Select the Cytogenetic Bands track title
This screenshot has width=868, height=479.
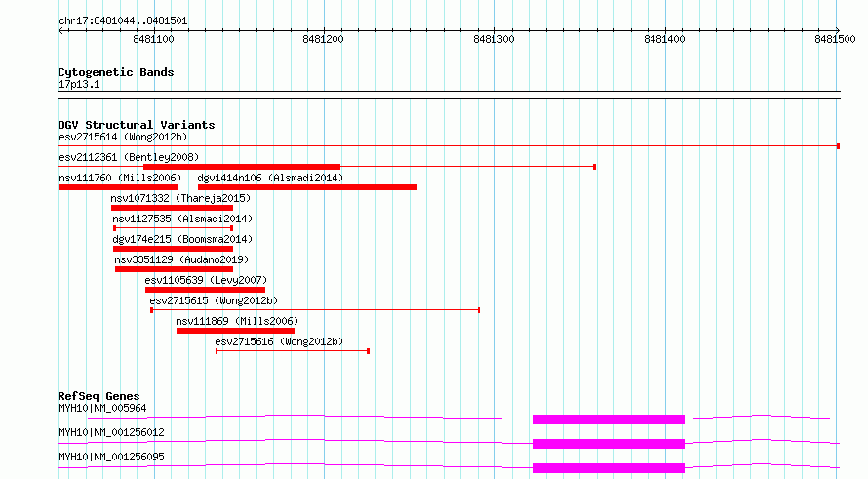[116, 72]
